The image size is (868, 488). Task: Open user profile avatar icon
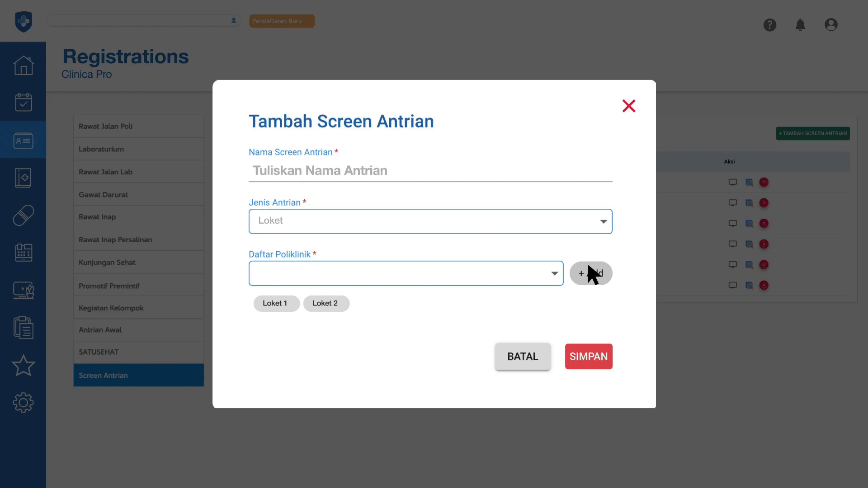(x=831, y=25)
